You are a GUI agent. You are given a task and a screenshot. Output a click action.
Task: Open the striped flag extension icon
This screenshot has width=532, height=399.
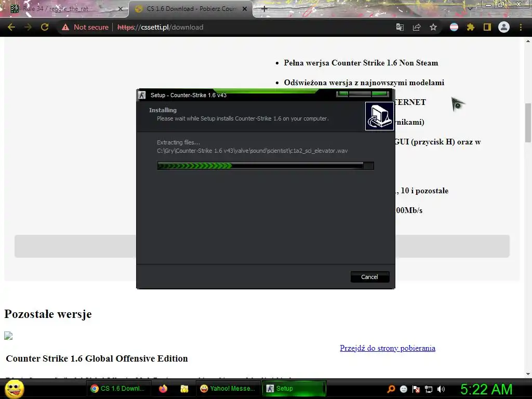tap(454, 27)
